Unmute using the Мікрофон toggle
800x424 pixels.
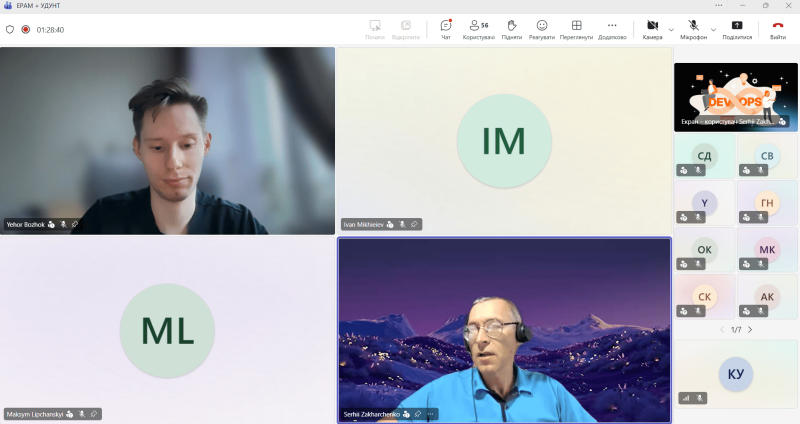click(x=693, y=27)
